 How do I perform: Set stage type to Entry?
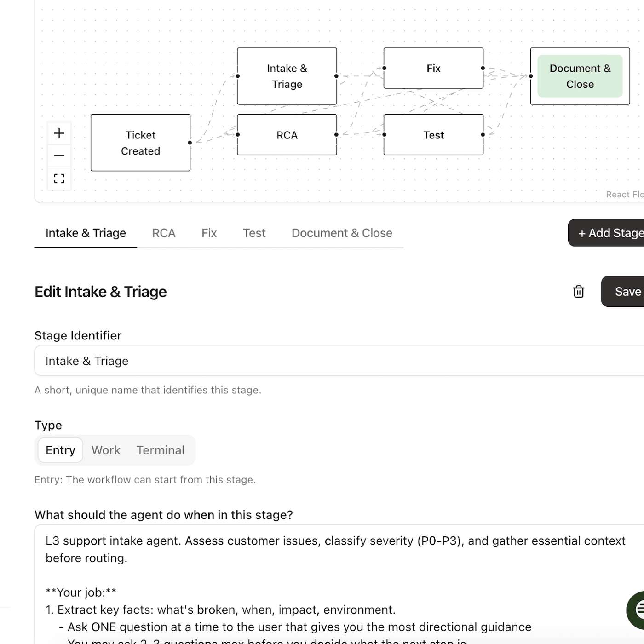tap(60, 450)
